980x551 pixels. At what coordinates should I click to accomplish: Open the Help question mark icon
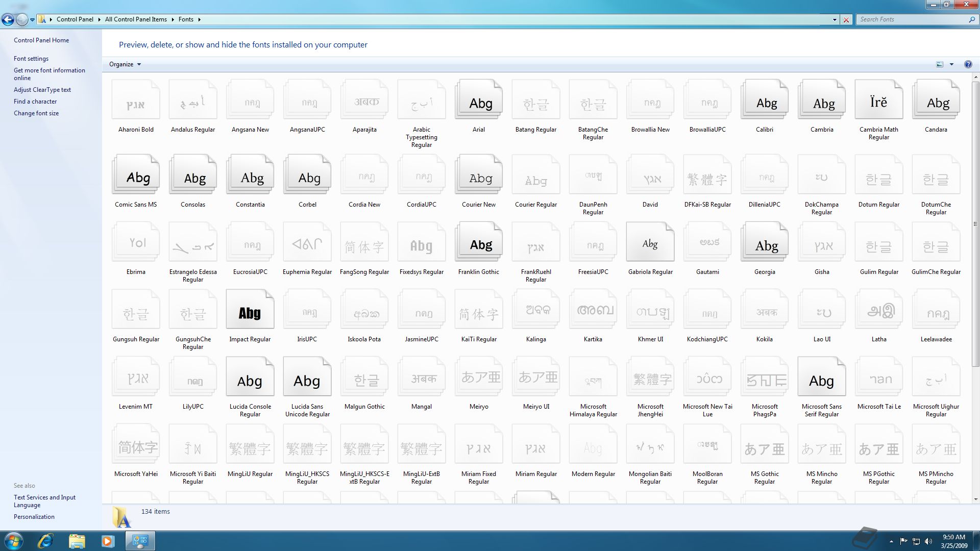click(x=968, y=64)
